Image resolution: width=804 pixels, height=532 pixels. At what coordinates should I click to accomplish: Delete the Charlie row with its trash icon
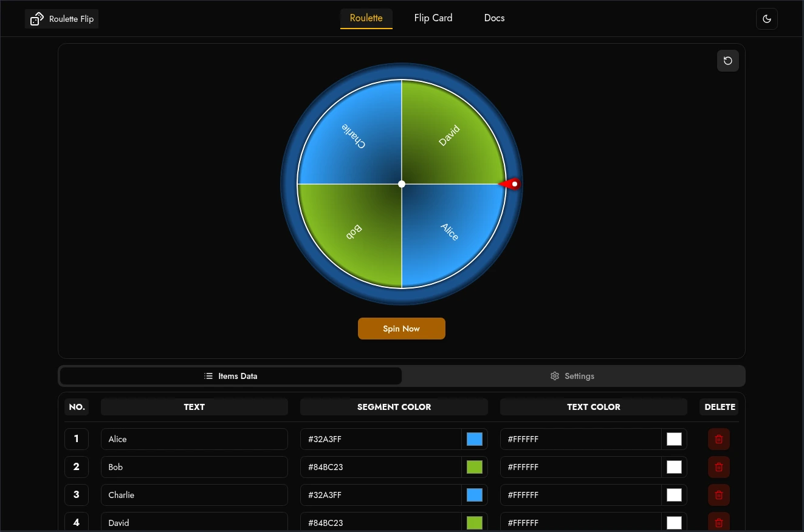pyautogui.click(x=719, y=495)
